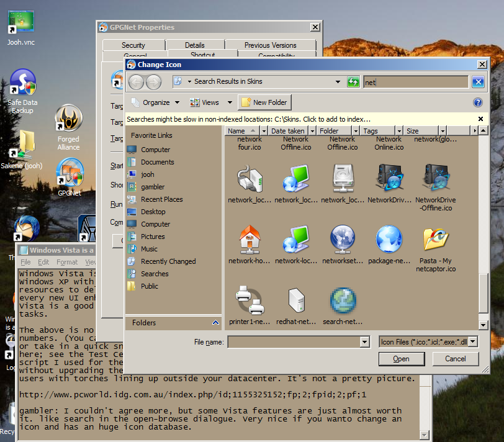
Task: Open the Edit menu in Notepad
Action: point(43,262)
